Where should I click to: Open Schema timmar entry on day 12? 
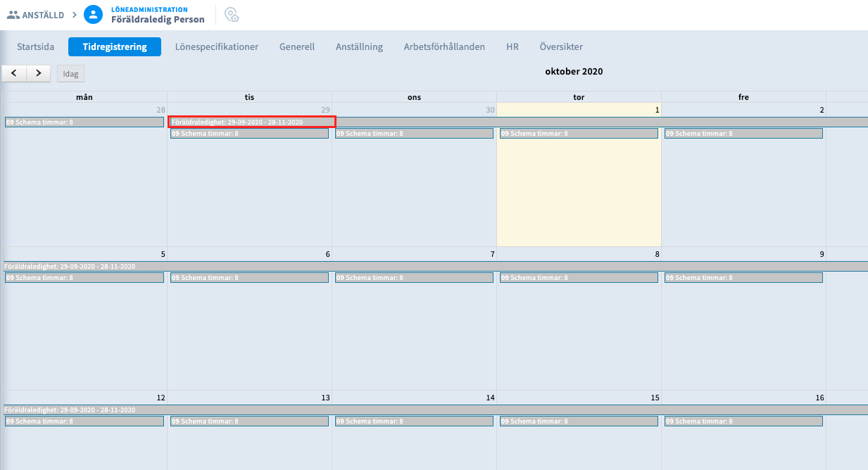point(84,421)
